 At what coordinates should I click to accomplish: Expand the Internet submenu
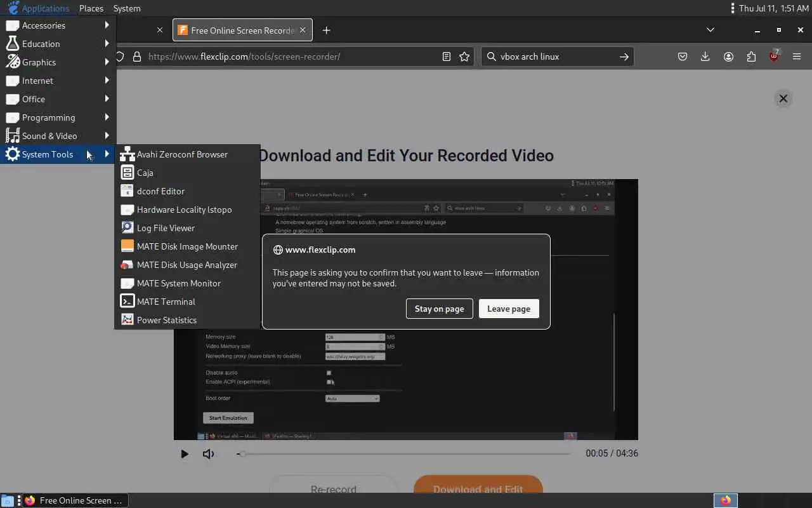(57, 81)
